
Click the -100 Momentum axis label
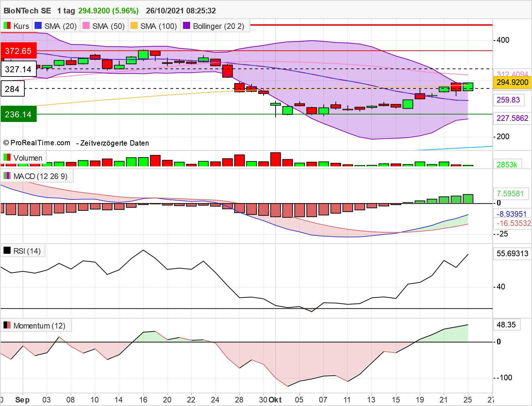click(504, 378)
